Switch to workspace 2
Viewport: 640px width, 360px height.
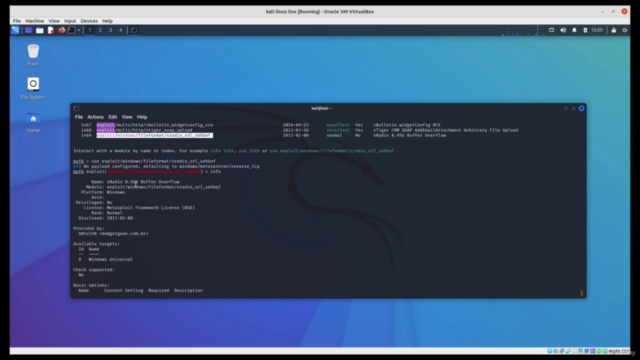click(100, 30)
